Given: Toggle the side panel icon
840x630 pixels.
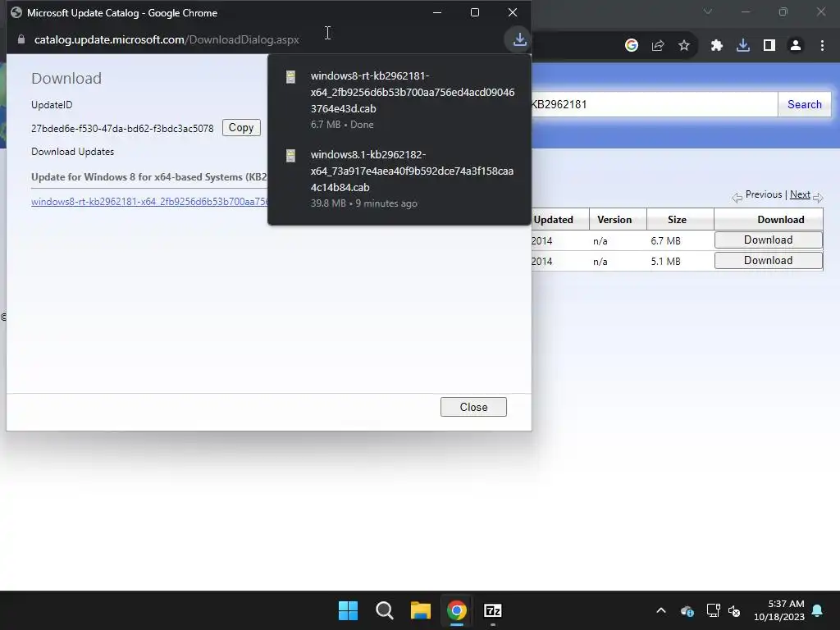Looking at the screenshot, I should tap(769, 46).
